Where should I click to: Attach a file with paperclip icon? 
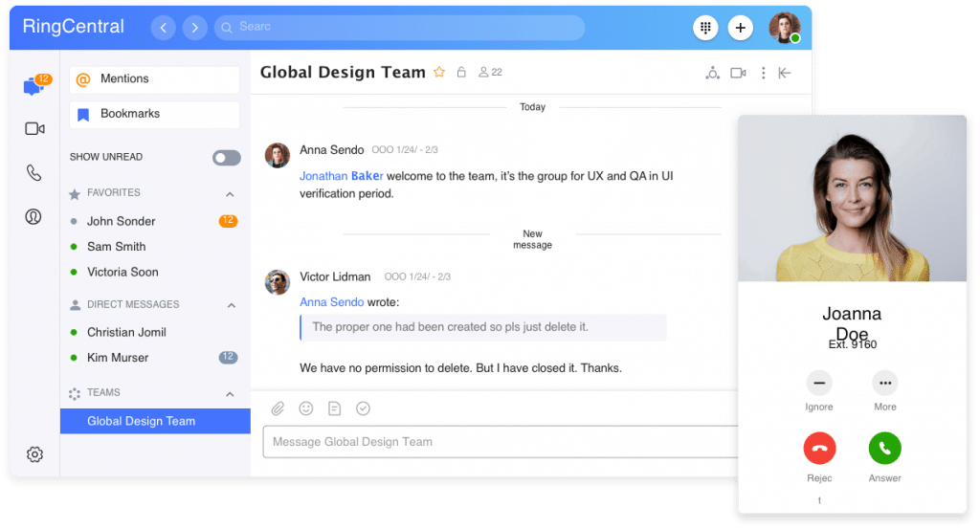(278, 408)
